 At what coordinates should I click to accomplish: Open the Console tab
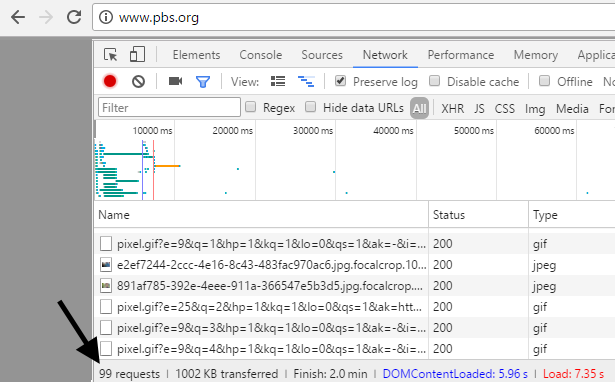pyautogui.click(x=261, y=55)
